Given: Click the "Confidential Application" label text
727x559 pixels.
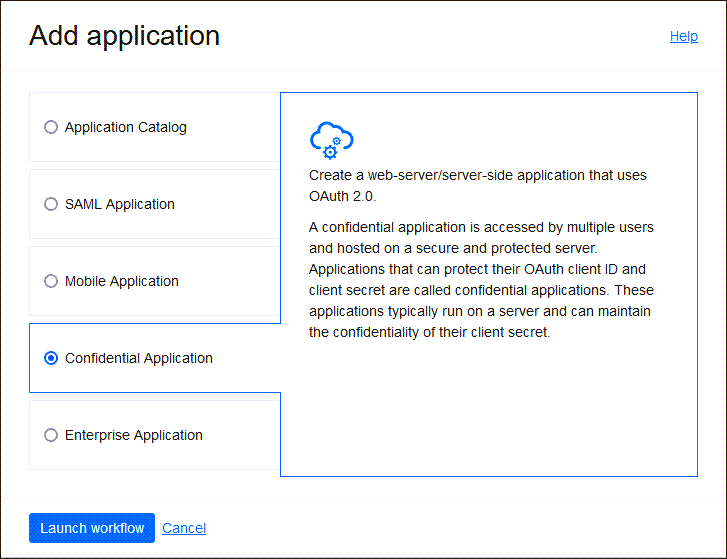Looking at the screenshot, I should 138,358.
